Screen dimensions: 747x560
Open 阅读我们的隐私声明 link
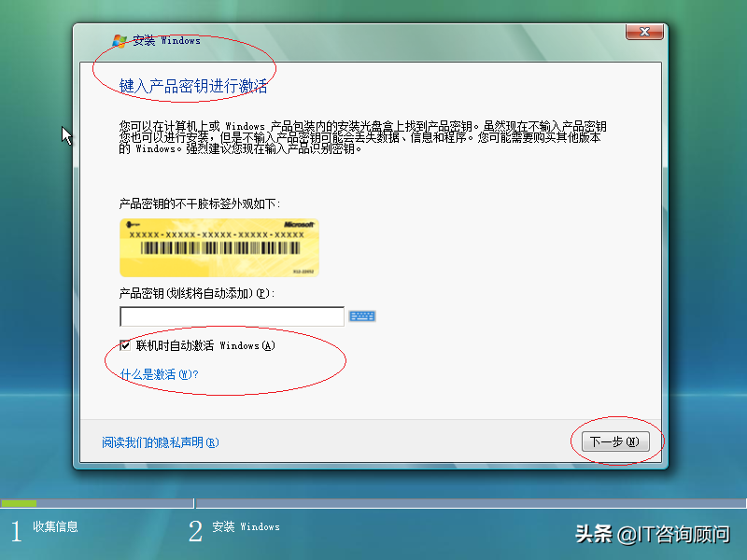pos(160,442)
